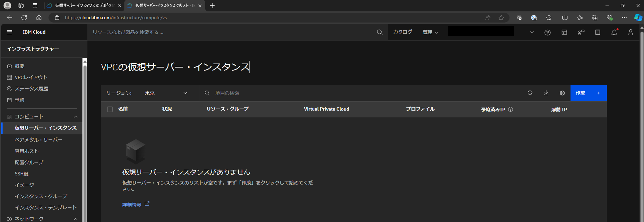The height and width of the screenshot is (222, 644).
Task: Open the user profile icon
Action: click(631, 32)
